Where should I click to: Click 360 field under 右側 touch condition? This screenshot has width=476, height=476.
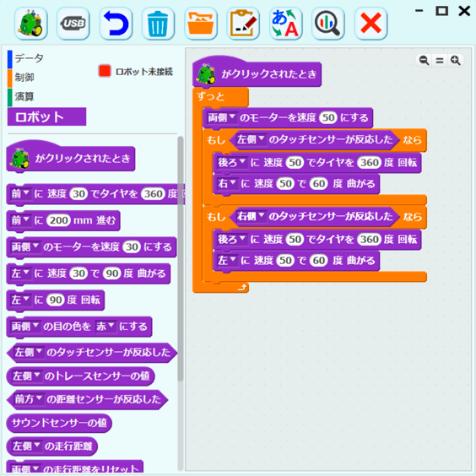(x=369, y=239)
